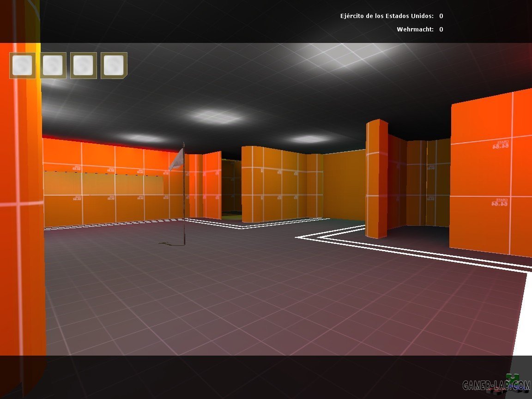Click the orange column in the left foreground
Image resolution: width=532 pixels, height=399 pixels.
tap(21, 208)
